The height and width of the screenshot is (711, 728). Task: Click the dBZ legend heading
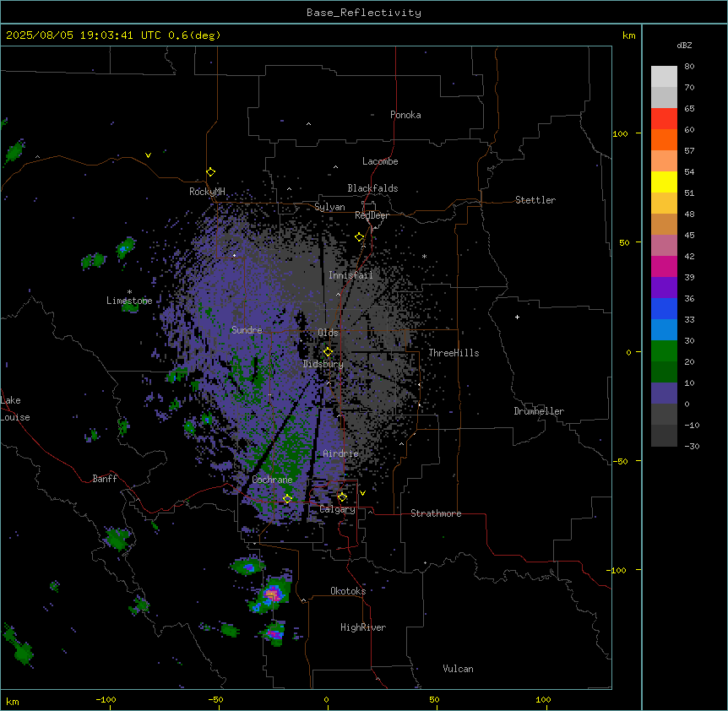tap(684, 46)
